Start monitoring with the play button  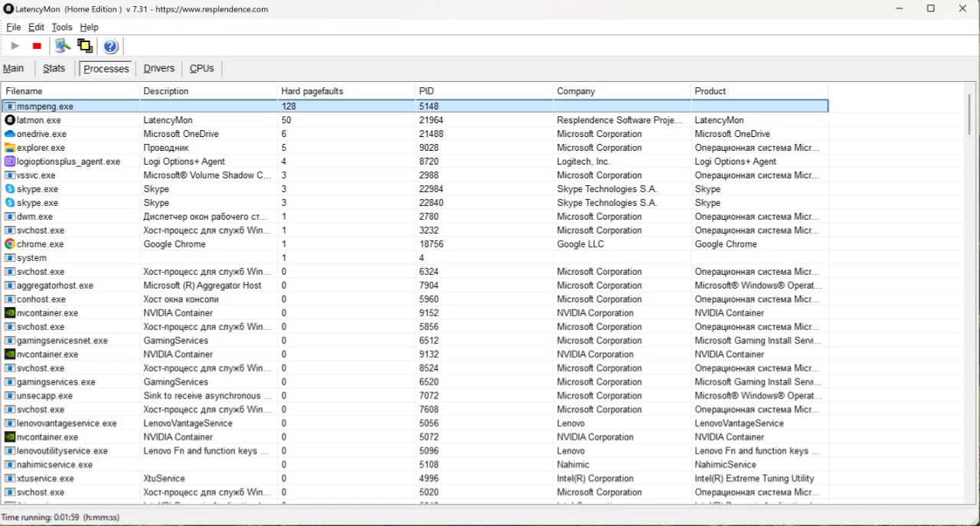coord(15,46)
